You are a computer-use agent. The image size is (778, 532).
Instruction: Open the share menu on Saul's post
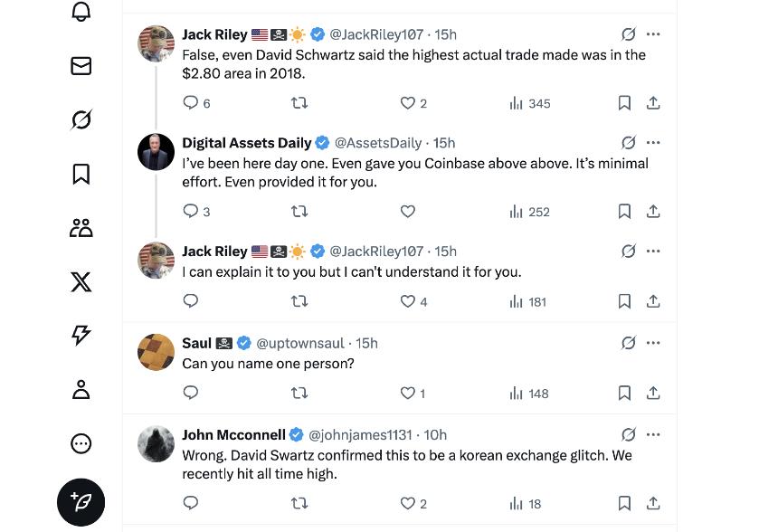click(x=653, y=393)
